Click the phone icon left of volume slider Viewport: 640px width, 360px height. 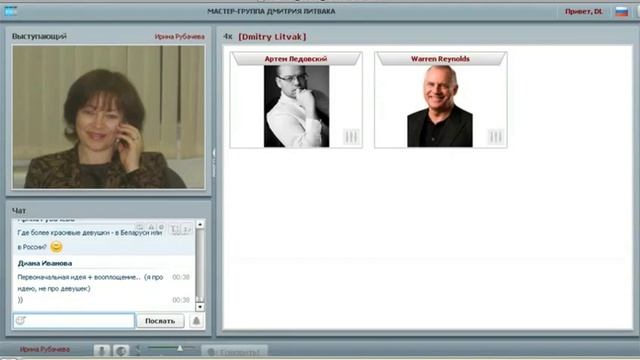138,350
